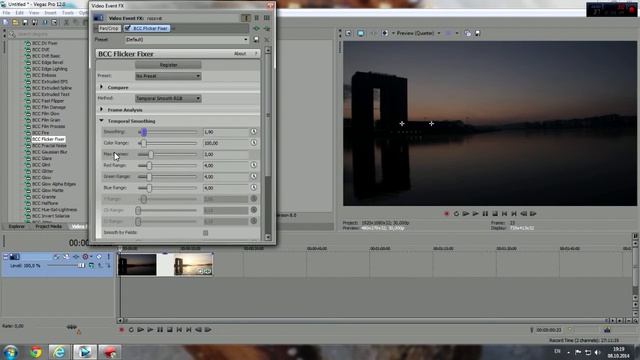Image resolution: width=640 pixels, height=360 pixels.
Task: Click the loop playback icon under the preview
Action: tap(456, 213)
